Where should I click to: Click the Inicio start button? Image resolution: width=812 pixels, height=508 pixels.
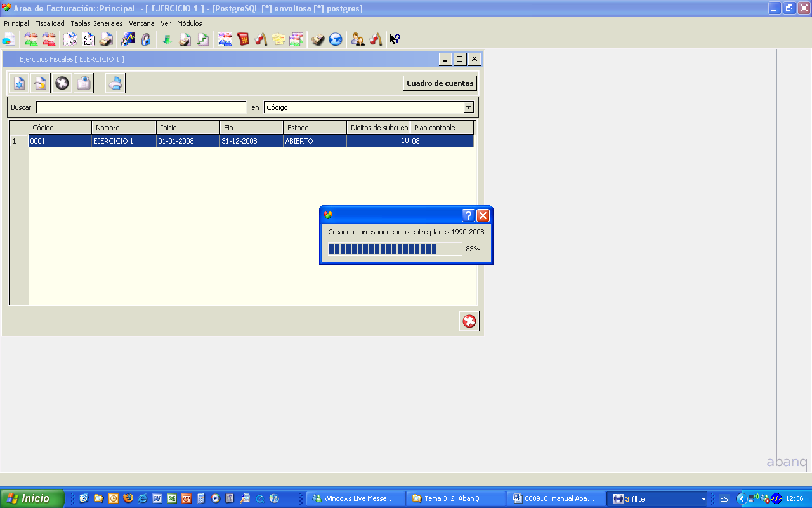point(32,498)
